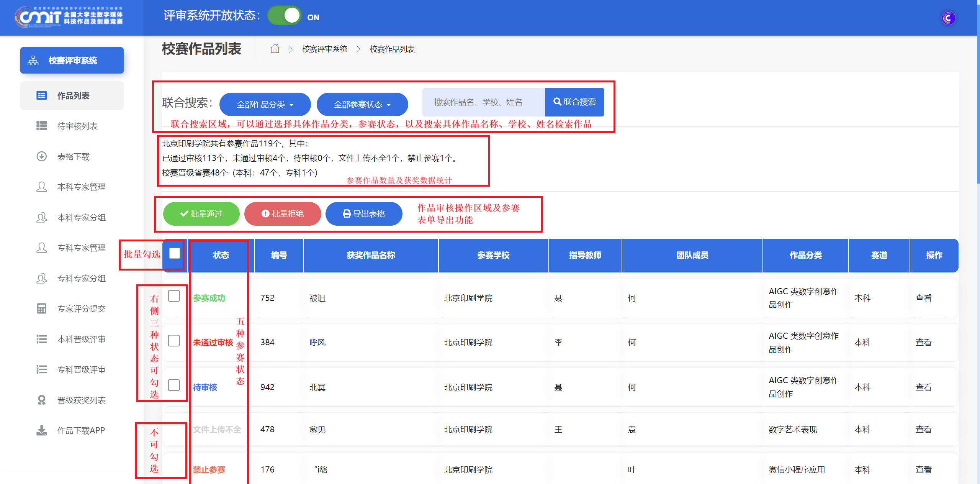Image resolution: width=980 pixels, height=484 pixels.
Task: Click the 本科专家分组 group icon
Action: click(41, 217)
